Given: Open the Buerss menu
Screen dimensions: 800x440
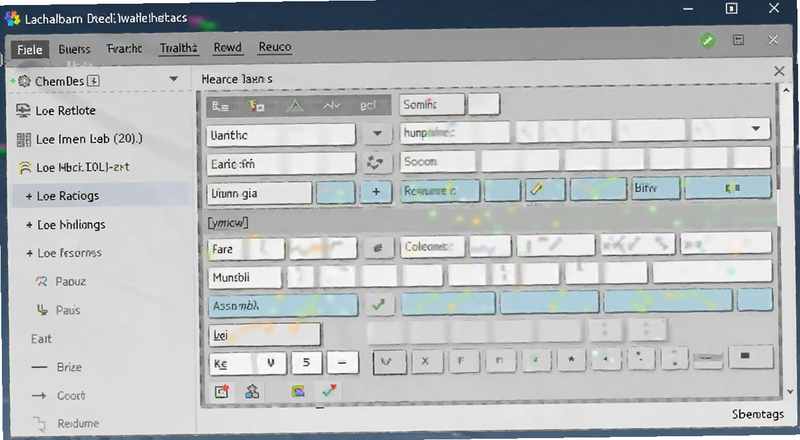Looking at the screenshot, I should (x=74, y=50).
